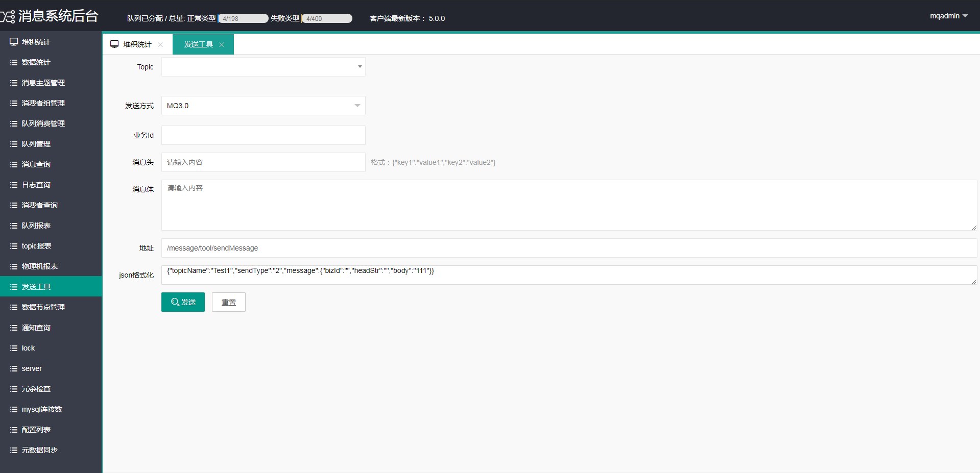Click the list icon beside 发送工具

(14, 287)
